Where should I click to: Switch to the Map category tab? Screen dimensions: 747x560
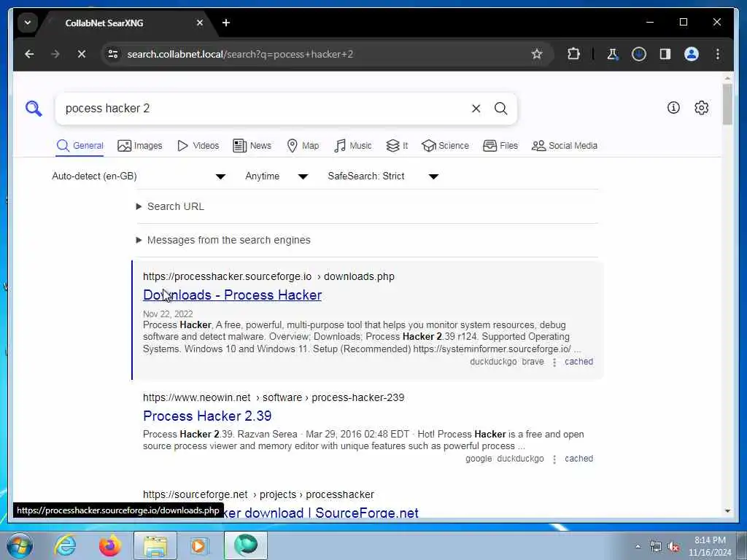(x=303, y=146)
